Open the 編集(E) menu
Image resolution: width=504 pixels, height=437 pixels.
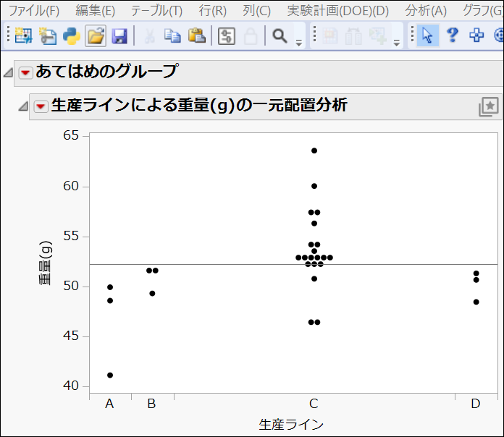(x=95, y=11)
